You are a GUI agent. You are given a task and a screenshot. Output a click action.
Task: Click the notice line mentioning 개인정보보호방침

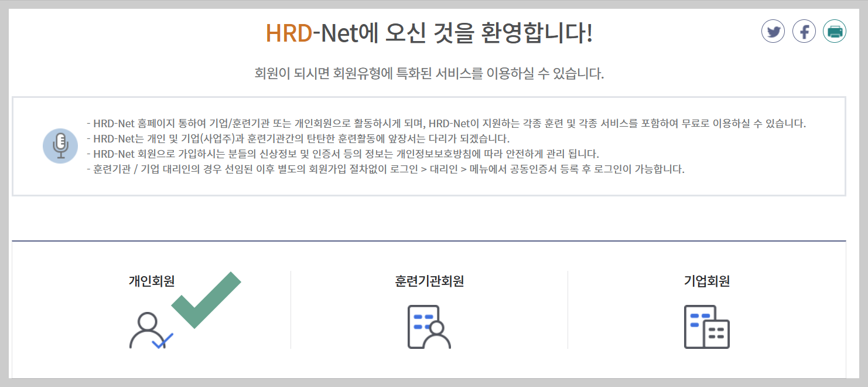pyautogui.click(x=343, y=154)
